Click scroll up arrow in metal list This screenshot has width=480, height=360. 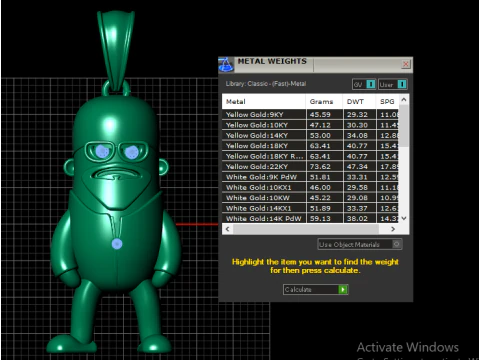click(404, 99)
